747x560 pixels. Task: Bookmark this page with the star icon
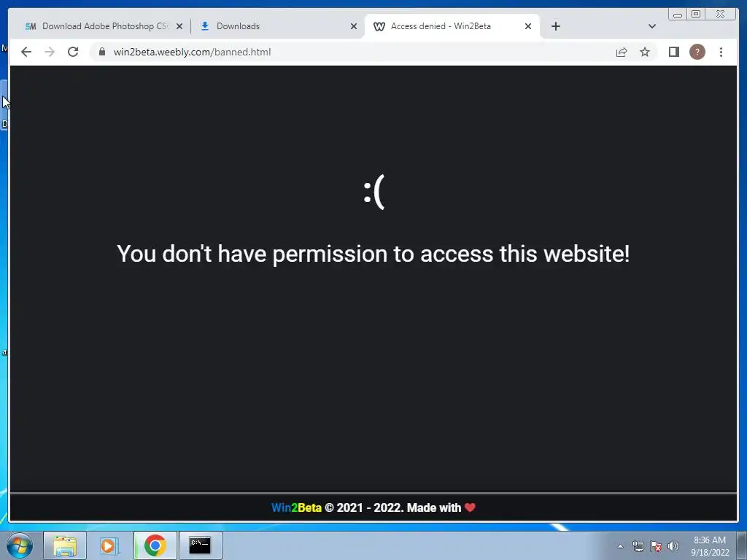tap(645, 52)
